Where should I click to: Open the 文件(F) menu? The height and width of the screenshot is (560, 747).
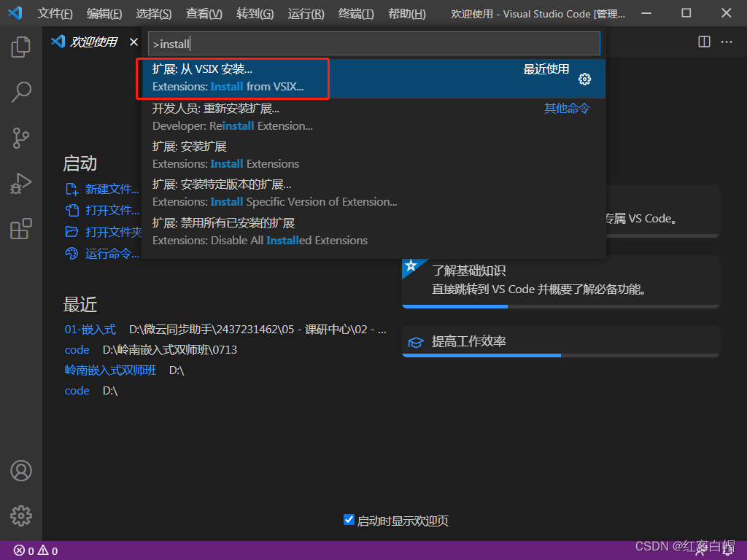coord(55,14)
